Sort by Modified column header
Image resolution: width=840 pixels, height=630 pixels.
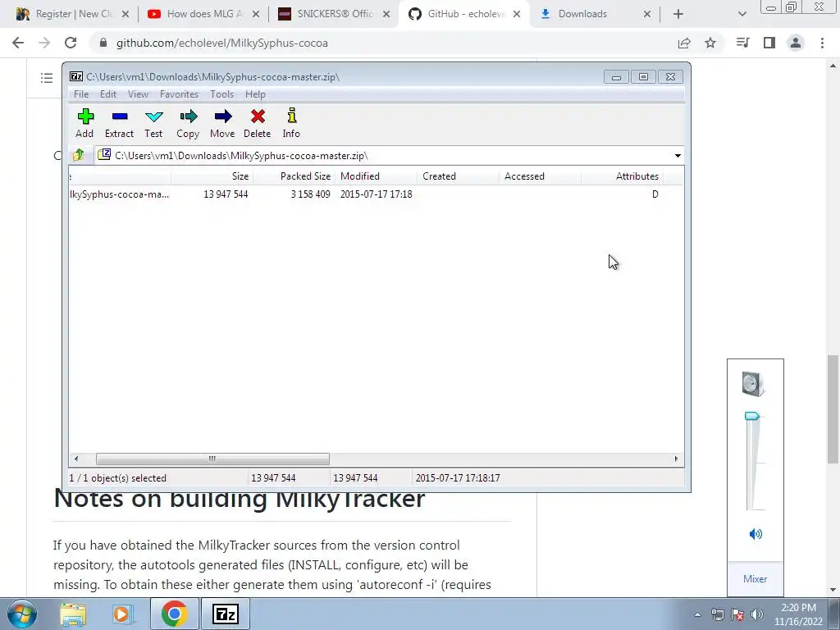point(376,176)
